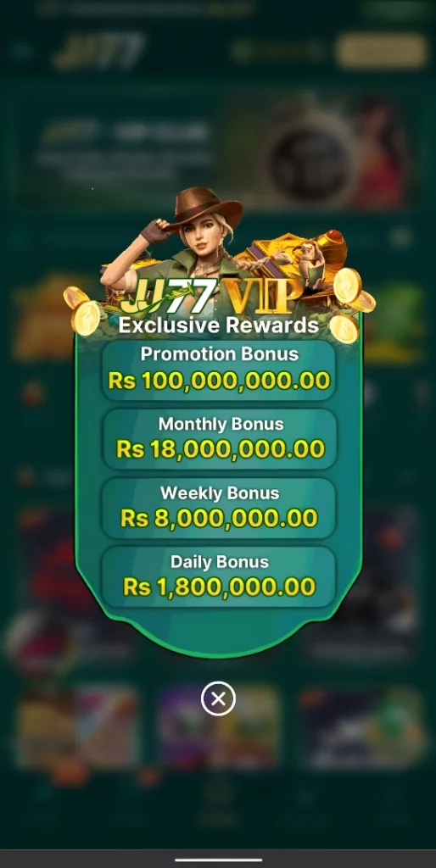Open the Daily Bonus card

click(x=218, y=576)
